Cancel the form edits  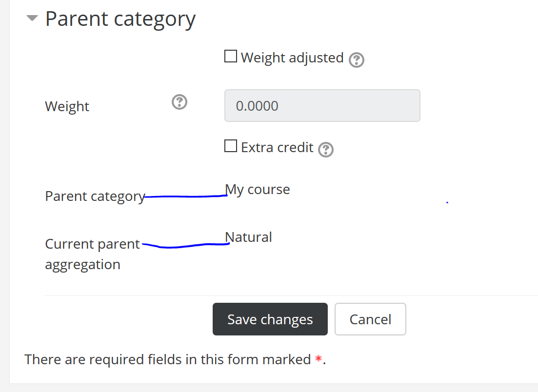tap(370, 319)
